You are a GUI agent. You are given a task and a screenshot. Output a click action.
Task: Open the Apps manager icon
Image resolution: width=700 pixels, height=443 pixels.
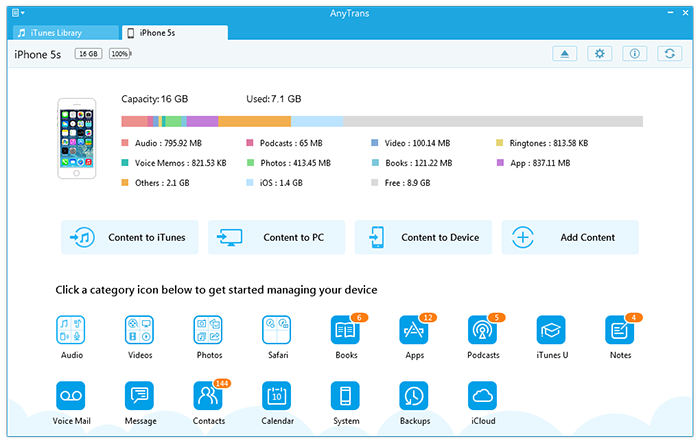pyautogui.click(x=414, y=330)
